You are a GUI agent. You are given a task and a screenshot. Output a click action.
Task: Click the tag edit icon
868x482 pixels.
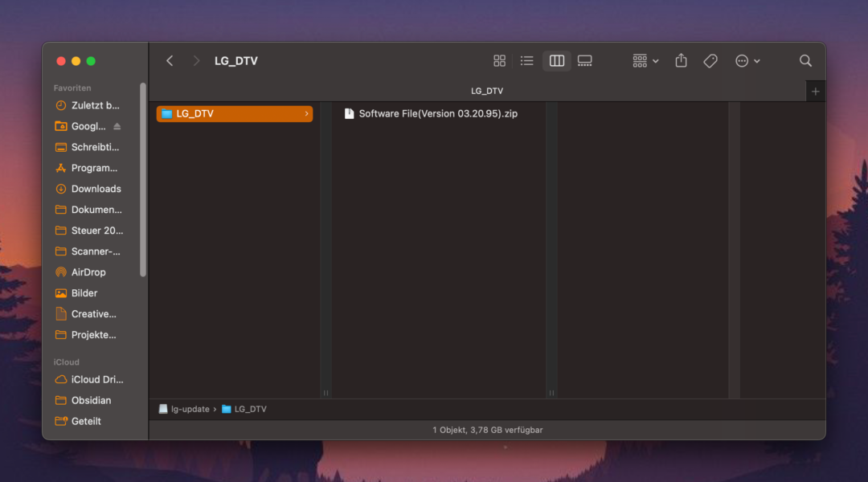[x=710, y=61]
